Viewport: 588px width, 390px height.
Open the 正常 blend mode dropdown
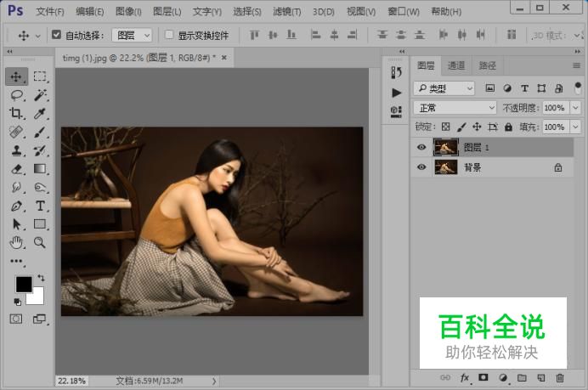point(455,108)
